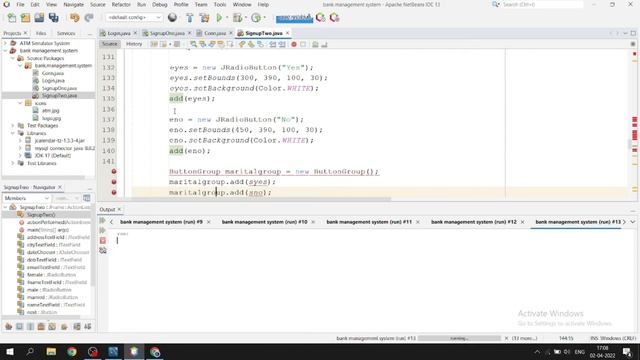Select SignupOne.java in Projects tree

pyautogui.click(x=59, y=88)
